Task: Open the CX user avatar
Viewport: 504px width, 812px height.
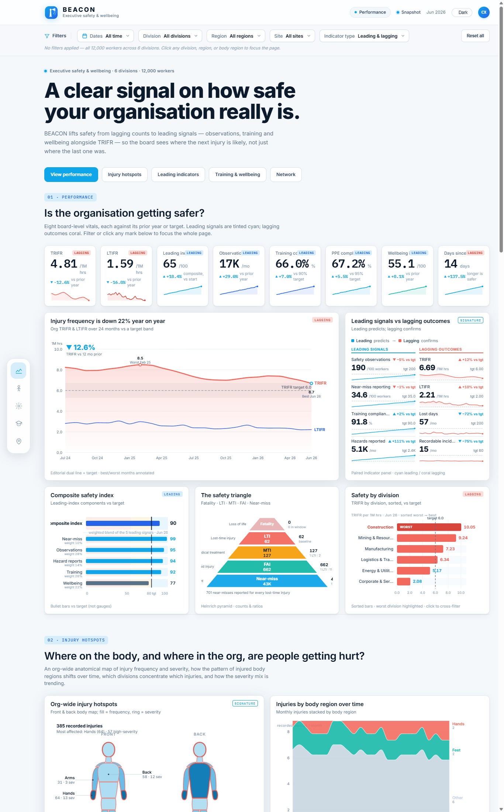Action: tap(484, 12)
